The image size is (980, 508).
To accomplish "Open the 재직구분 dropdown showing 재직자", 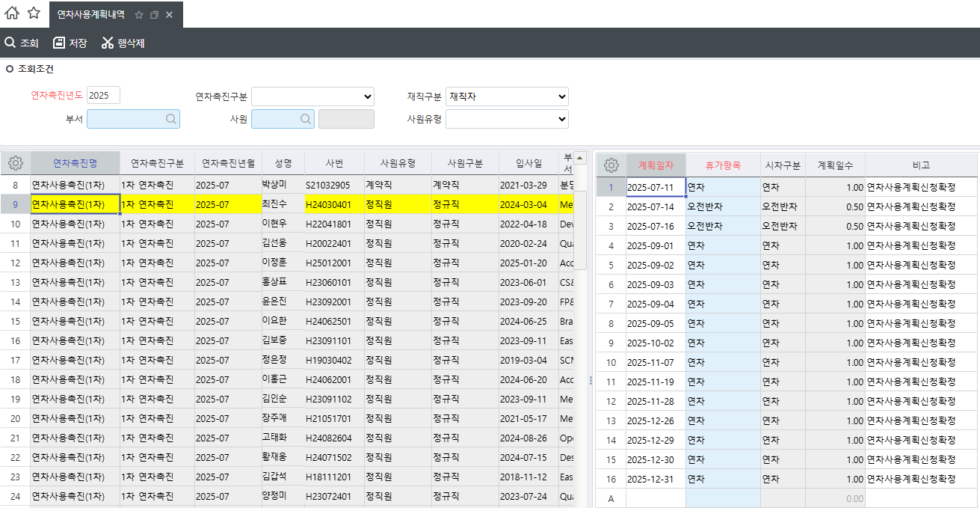I will point(507,96).
